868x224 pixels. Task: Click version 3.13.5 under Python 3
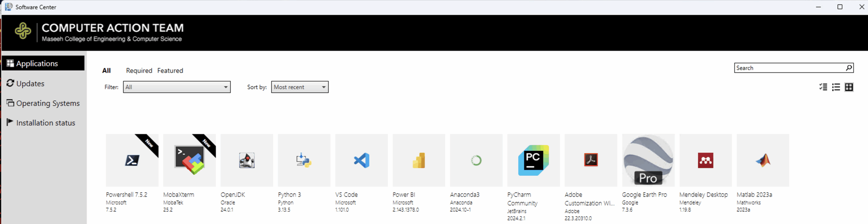click(284, 210)
